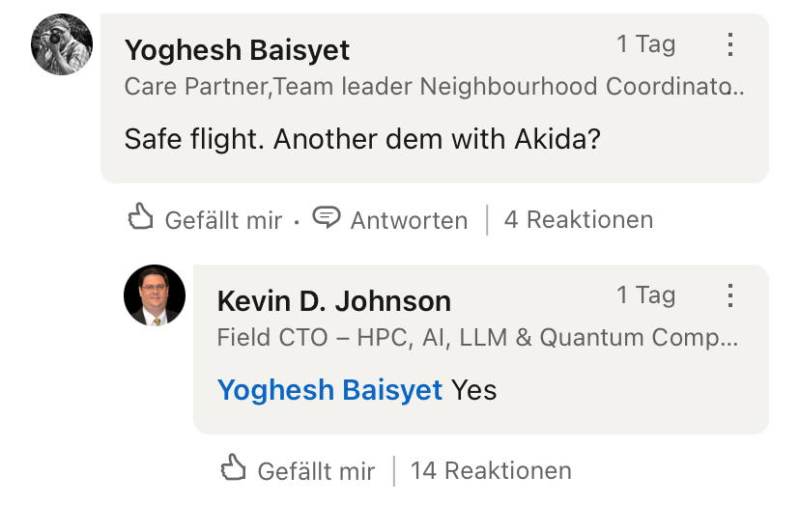Follow the blue Yoghesh Baisyet mention link
This screenshot has height=532, width=800.
[329, 390]
